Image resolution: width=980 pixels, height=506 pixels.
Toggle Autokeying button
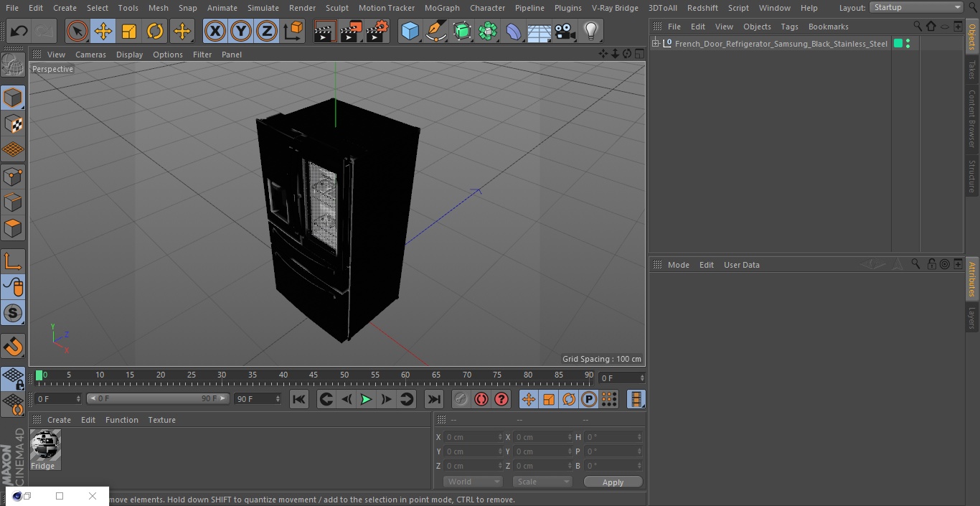[x=481, y=399]
